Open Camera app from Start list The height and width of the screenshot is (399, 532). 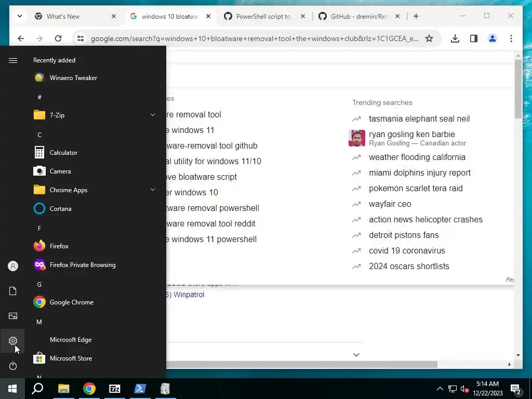[x=96, y=171]
